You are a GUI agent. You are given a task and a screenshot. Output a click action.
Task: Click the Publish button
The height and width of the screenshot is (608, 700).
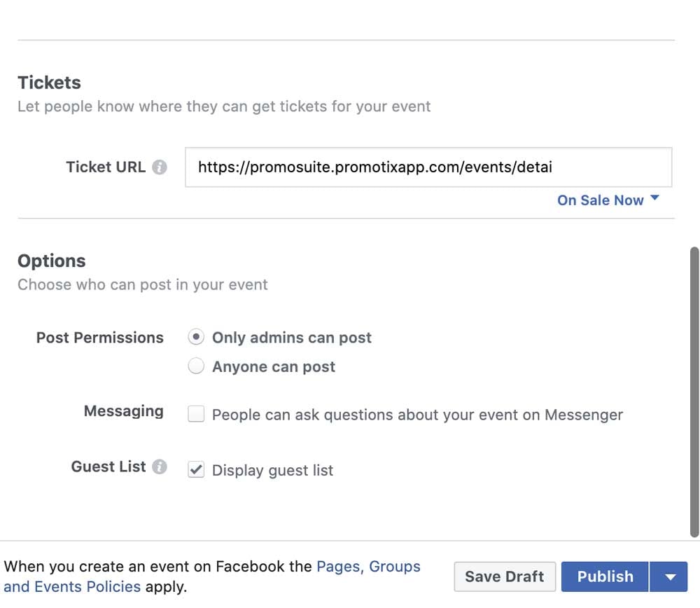click(605, 576)
